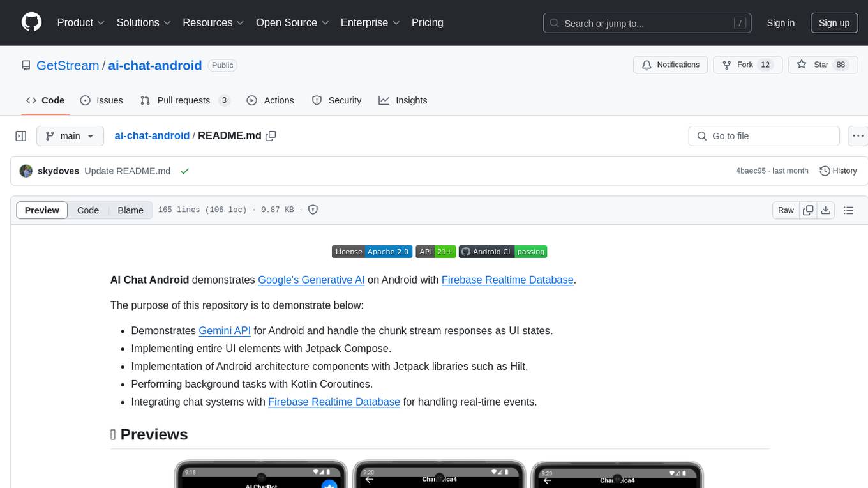Open Firebase Realtime Database link in bullet list
This screenshot has width=868, height=488.
tap(334, 402)
